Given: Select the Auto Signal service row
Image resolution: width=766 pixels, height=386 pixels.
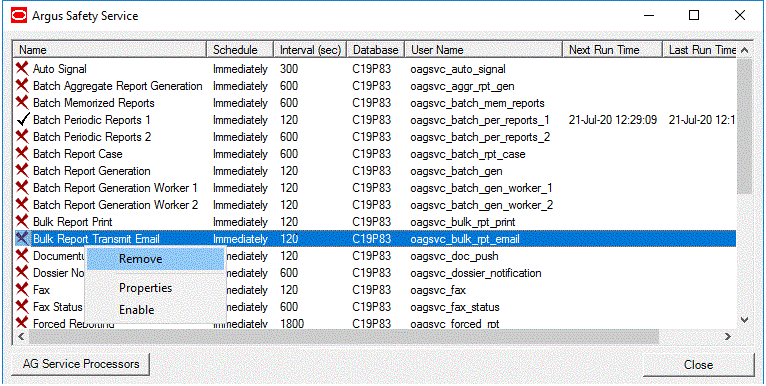Looking at the screenshot, I should 376,69.
